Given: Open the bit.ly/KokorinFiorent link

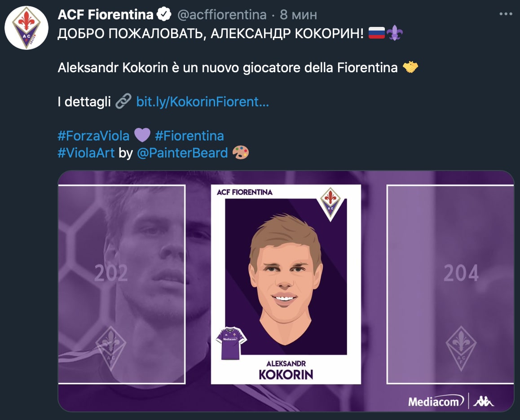Looking at the screenshot, I should tap(203, 102).
